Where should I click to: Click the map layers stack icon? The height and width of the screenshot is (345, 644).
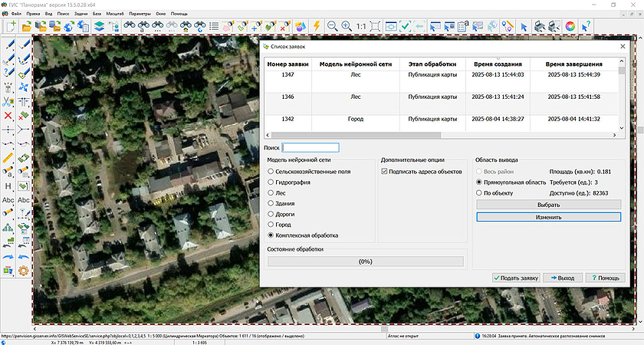pos(99,26)
